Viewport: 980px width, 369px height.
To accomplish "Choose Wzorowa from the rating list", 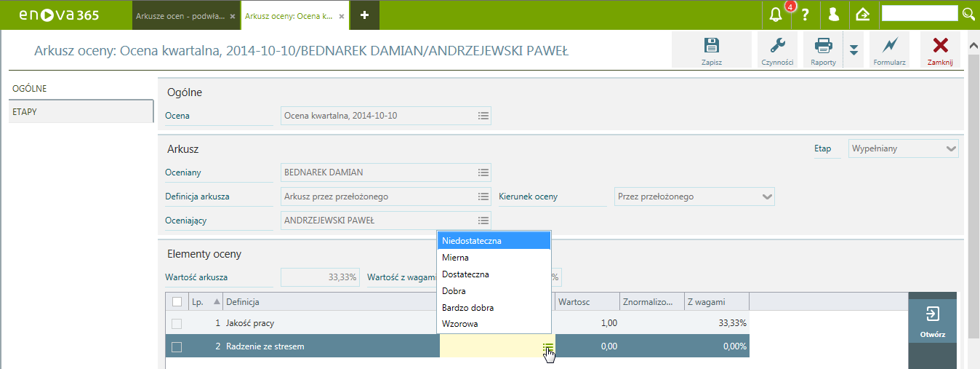I will 494,324.
